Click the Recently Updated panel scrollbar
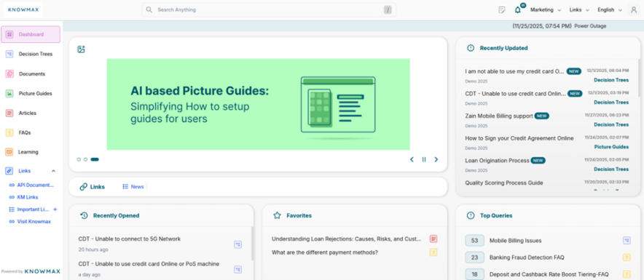Viewport: 644px width, 280px height. coord(640,78)
